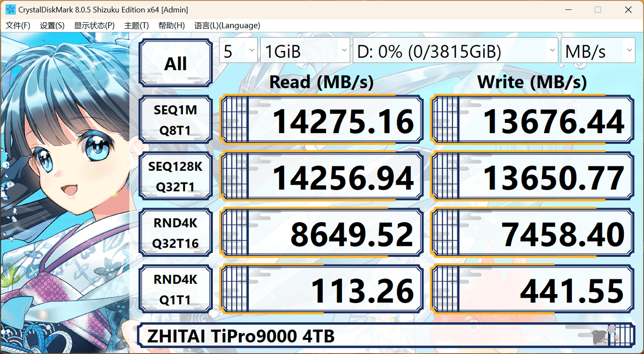Start the RND4K Q32T16 test
This screenshot has width=644, height=354.
(175, 232)
